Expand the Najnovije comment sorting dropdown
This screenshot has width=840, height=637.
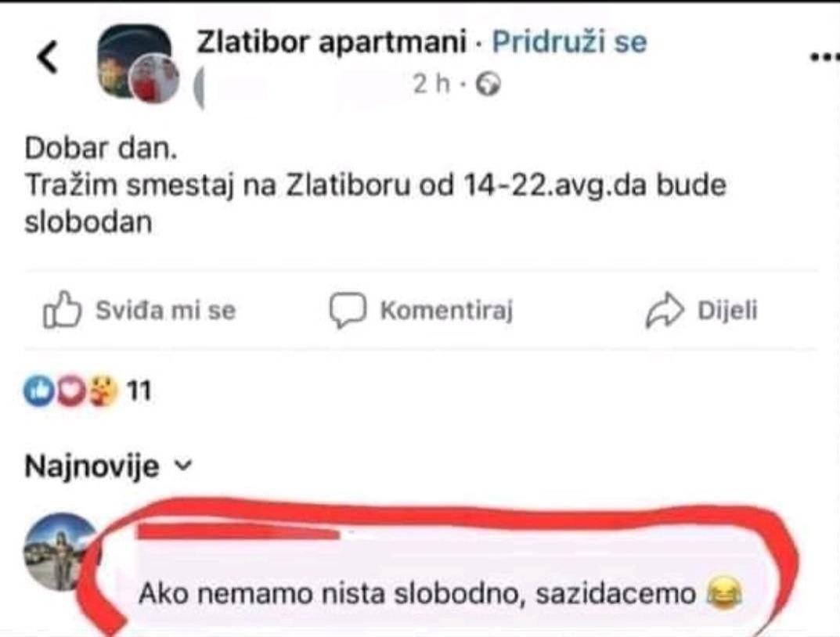click(x=108, y=466)
